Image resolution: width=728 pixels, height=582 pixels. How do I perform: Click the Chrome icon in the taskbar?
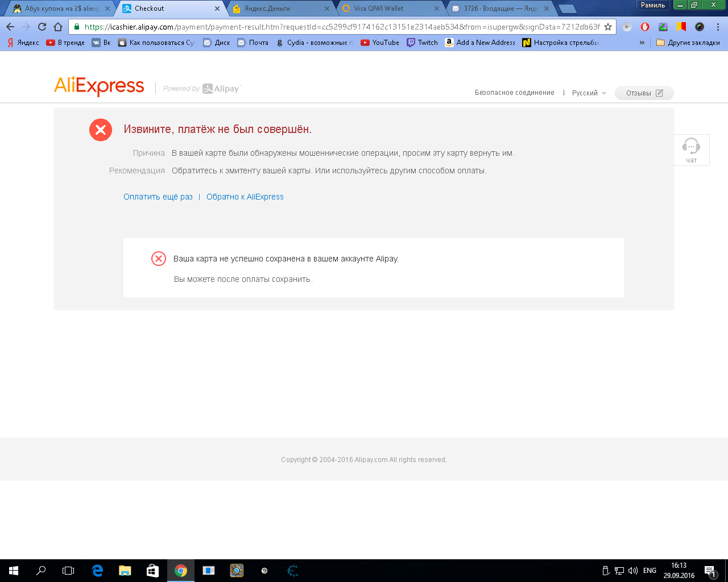click(x=181, y=571)
